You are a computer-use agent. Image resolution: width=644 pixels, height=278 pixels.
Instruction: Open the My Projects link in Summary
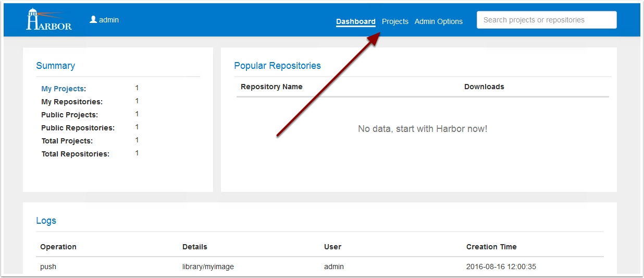point(63,89)
